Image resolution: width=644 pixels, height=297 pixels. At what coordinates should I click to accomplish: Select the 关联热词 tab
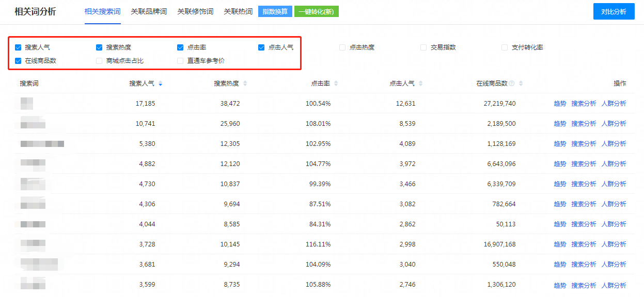pyautogui.click(x=238, y=11)
